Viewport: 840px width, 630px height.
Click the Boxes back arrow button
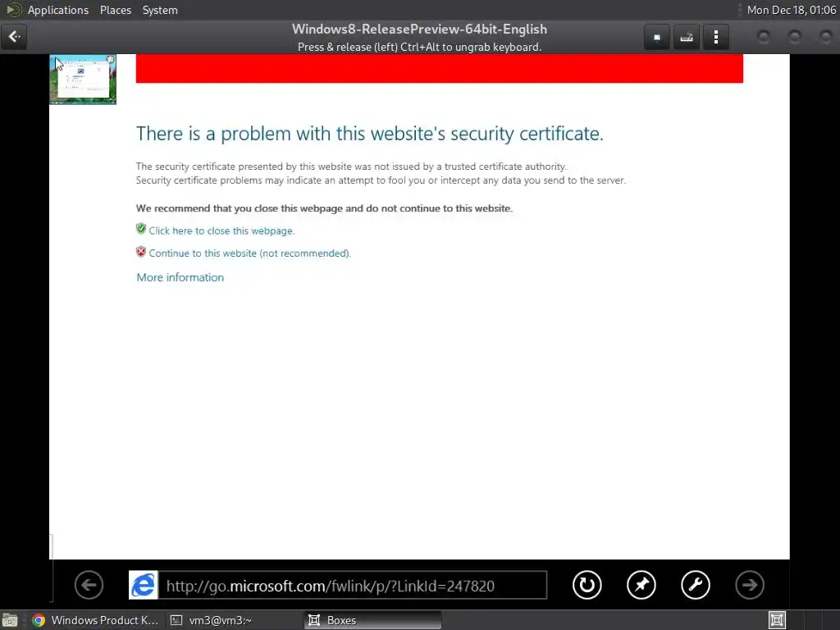pyautogui.click(x=14, y=37)
